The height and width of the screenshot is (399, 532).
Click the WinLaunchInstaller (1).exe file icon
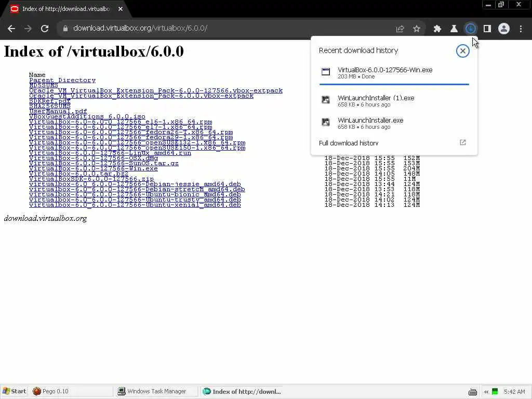coord(326,100)
